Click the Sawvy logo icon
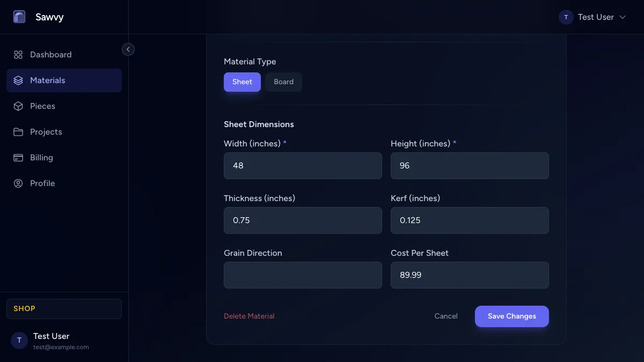The width and height of the screenshot is (644, 362). pyautogui.click(x=19, y=17)
